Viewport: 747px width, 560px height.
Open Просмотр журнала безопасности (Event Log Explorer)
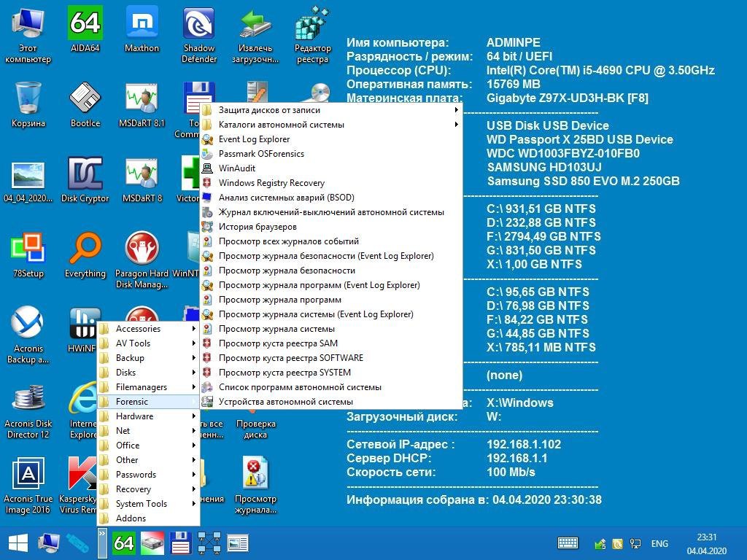click(x=331, y=256)
